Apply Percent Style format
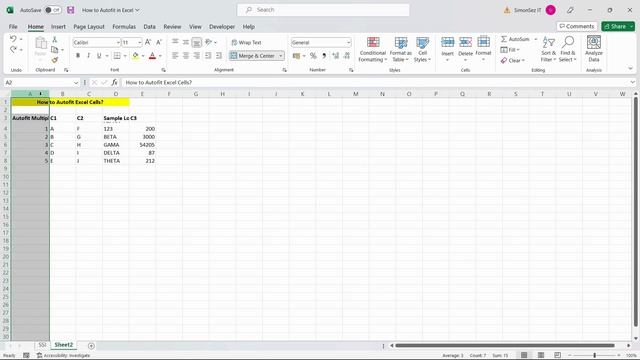The image size is (640, 360). (x=313, y=56)
